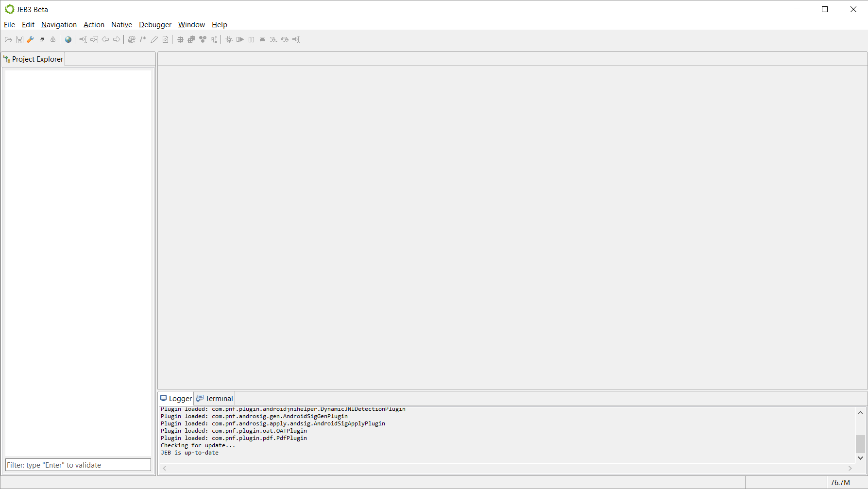
Task: Open the Debugger menu
Action: (x=155, y=24)
